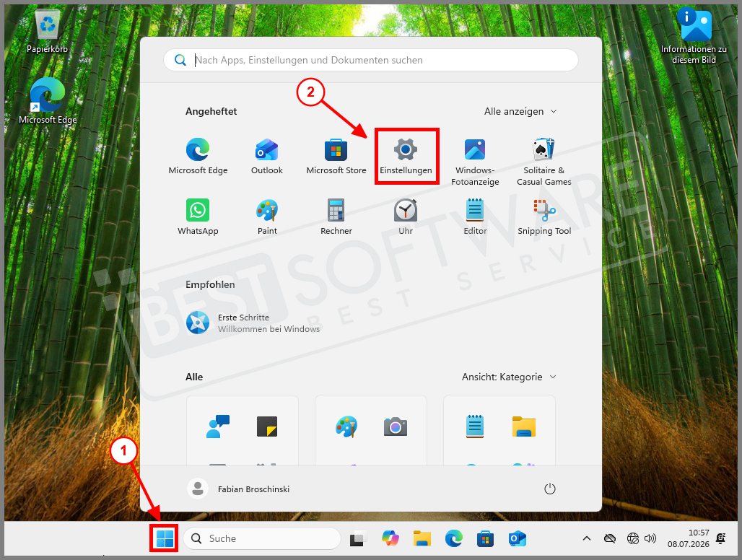Launch Solitaire & Casual Games

[x=544, y=162]
